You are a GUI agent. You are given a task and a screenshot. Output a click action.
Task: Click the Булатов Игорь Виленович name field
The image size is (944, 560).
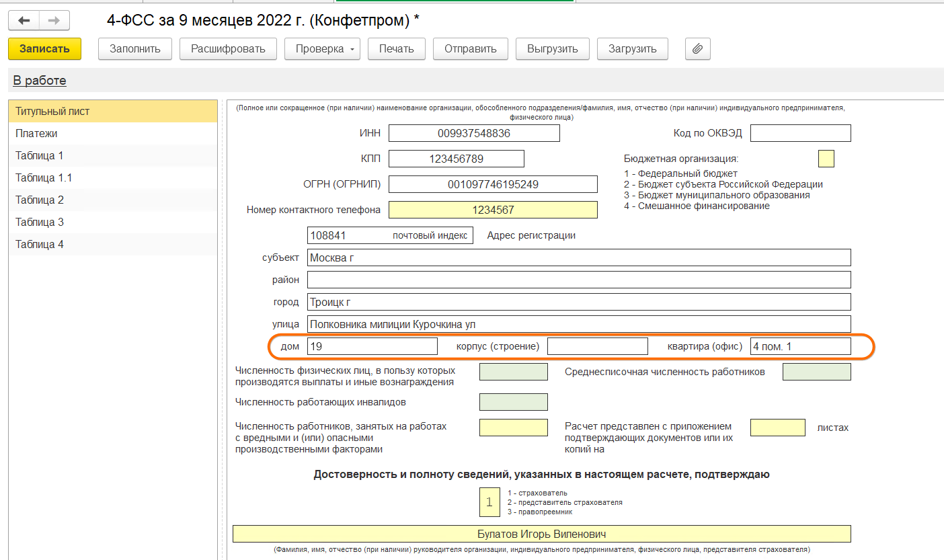542,534
